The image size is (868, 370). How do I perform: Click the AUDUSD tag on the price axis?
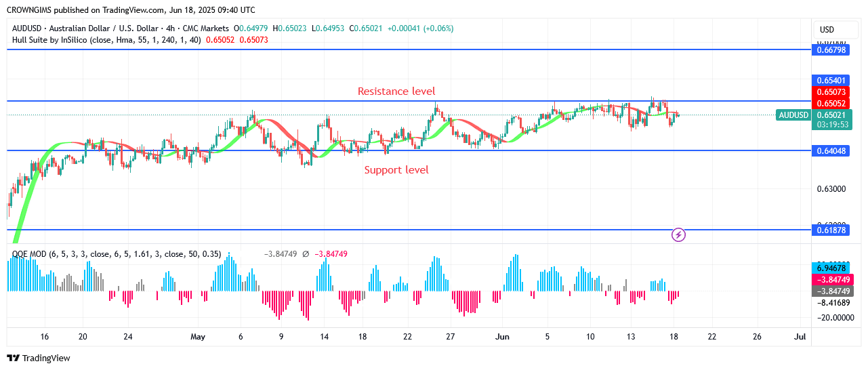[793, 115]
